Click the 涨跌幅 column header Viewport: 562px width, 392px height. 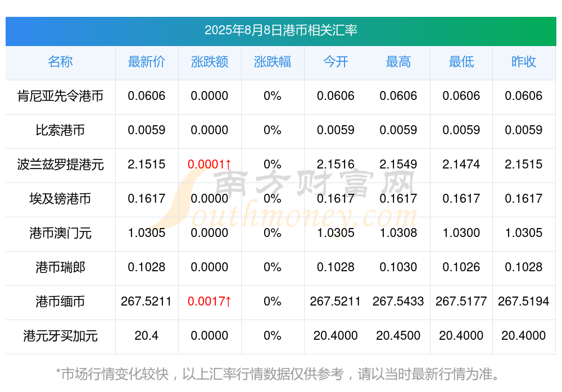273,62
